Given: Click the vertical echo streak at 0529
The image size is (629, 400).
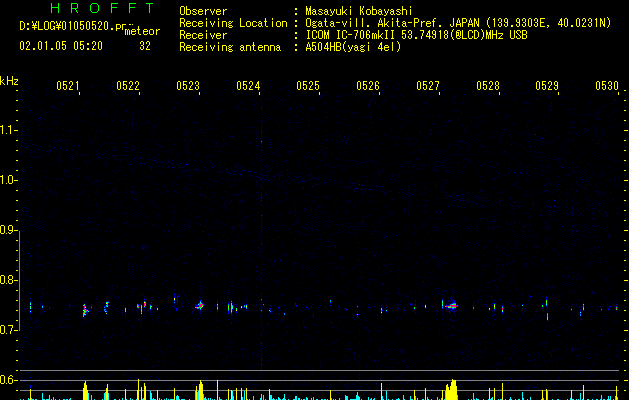Looking at the screenshot, I should 547,309.
